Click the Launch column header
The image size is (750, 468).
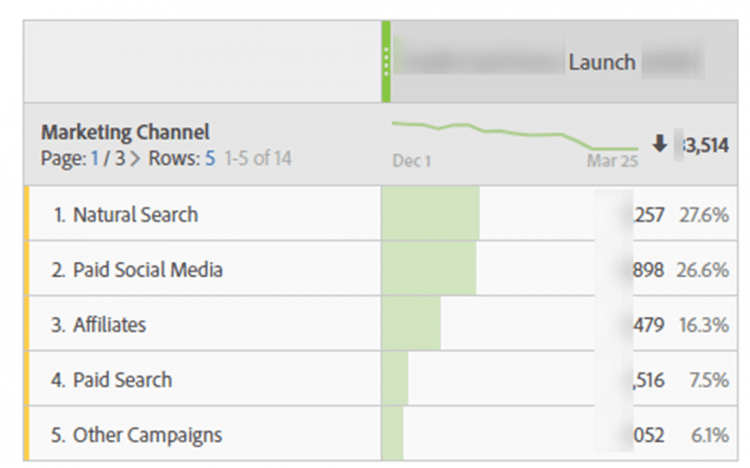coord(602,62)
